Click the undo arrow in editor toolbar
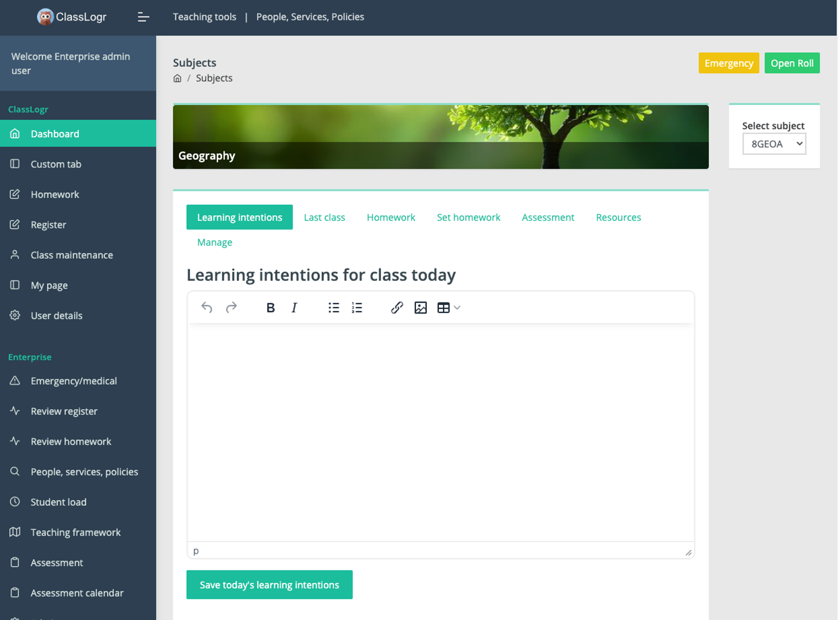Screen dimensions: 840x620 [x=207, y=308]
